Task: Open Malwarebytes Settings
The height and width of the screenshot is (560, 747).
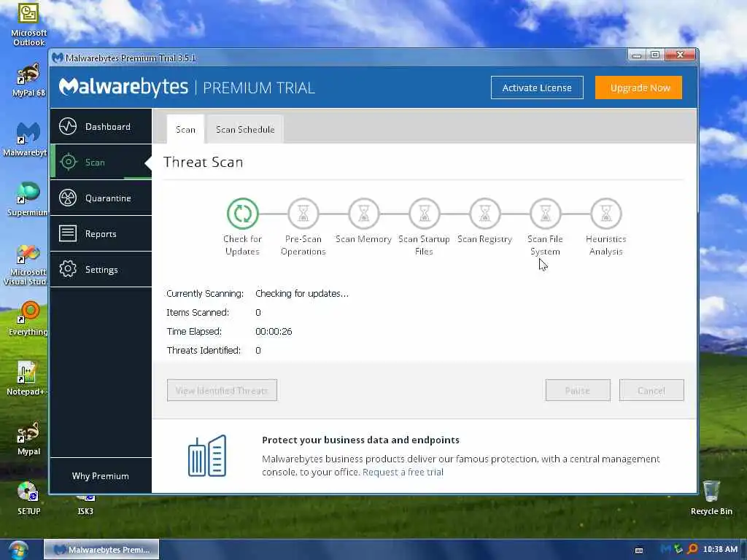Action: point(101,270)
